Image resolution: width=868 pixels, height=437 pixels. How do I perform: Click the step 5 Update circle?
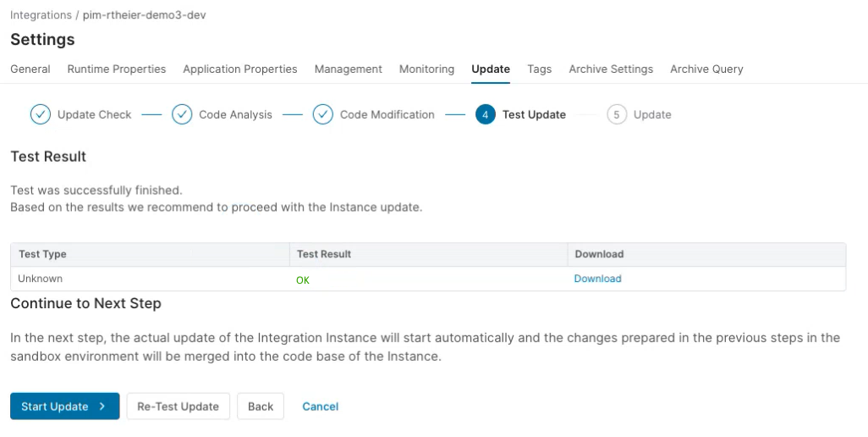pyautogui.click(x=617, y=114)
